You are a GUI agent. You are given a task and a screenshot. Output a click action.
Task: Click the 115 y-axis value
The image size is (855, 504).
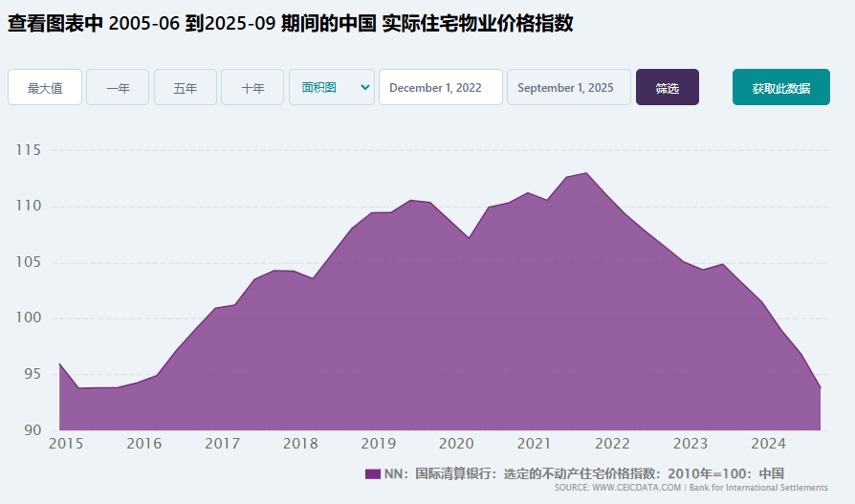point(29,150)
